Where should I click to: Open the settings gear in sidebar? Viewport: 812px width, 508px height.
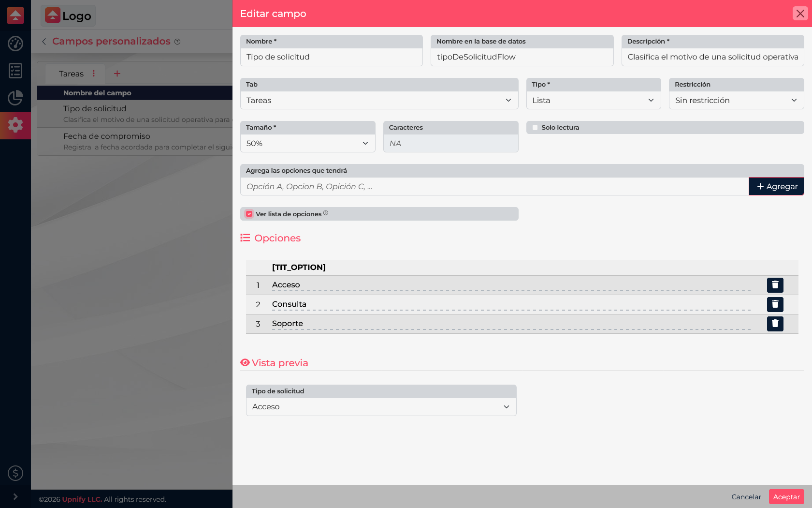pyautogui.click(x=15, y=125)
